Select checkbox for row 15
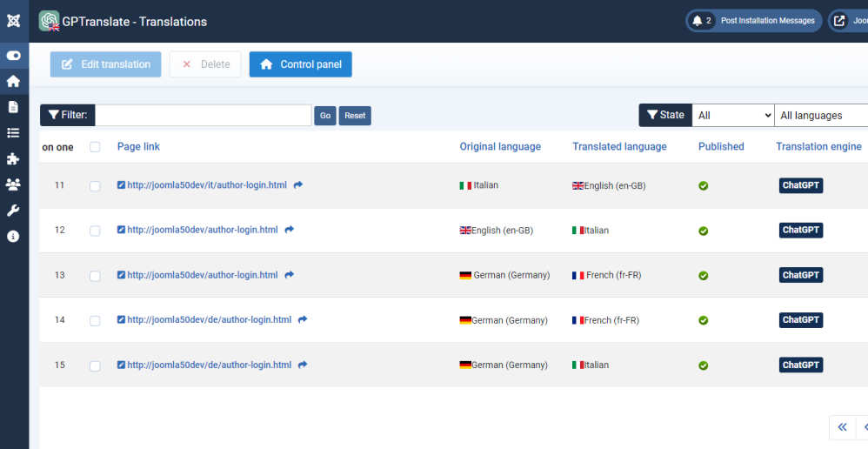The height and width of the screenshot is (449, 868). [95, 365]
